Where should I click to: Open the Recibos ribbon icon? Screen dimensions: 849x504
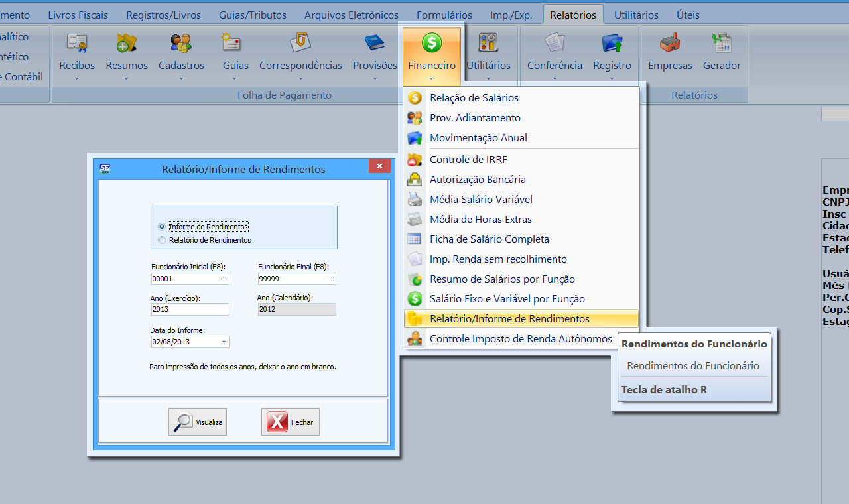[77, 45]
